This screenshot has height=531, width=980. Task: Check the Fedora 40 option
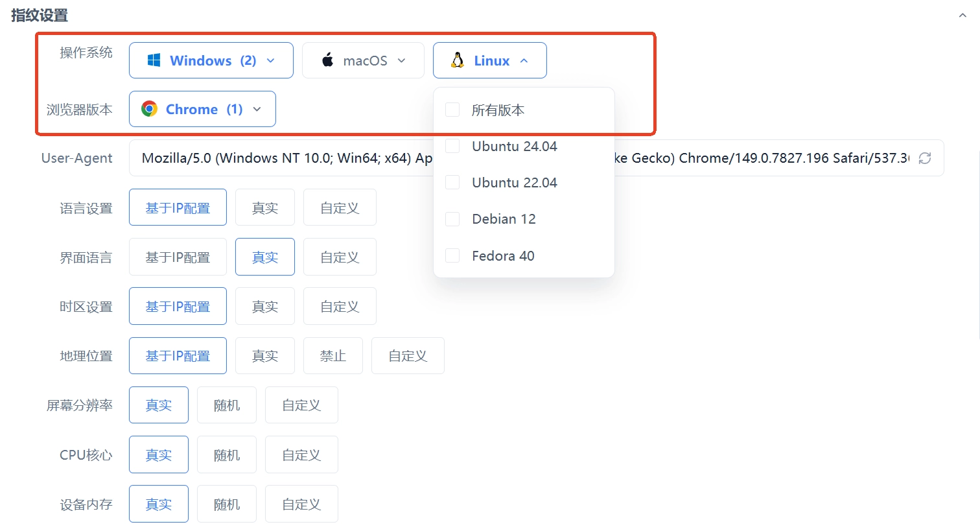tap(452, 256)
